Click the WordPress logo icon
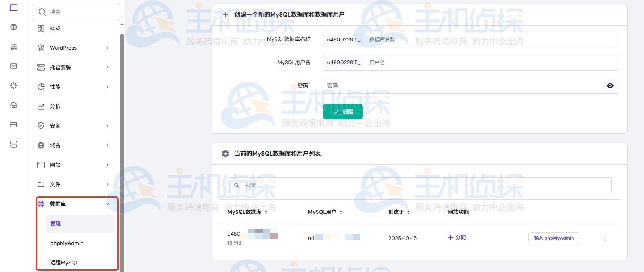The width and height of the screenshot is (644, 272). (x=41, y=48)
